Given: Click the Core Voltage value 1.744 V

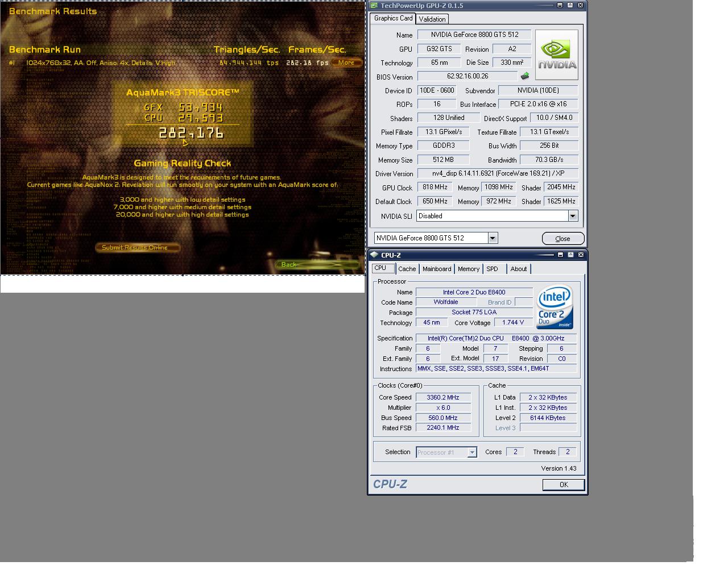Looking at the screenshot, I should [x=513, y=322].
